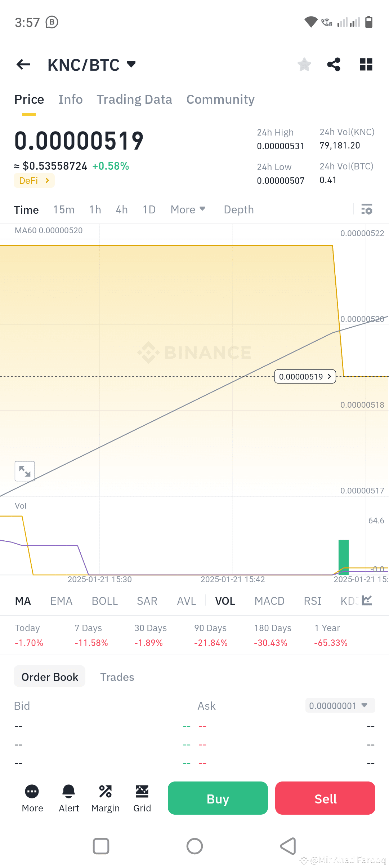Open the KNC/BTC pair selector dropdown
Screen dimensions: 389x868
[90, 64]
